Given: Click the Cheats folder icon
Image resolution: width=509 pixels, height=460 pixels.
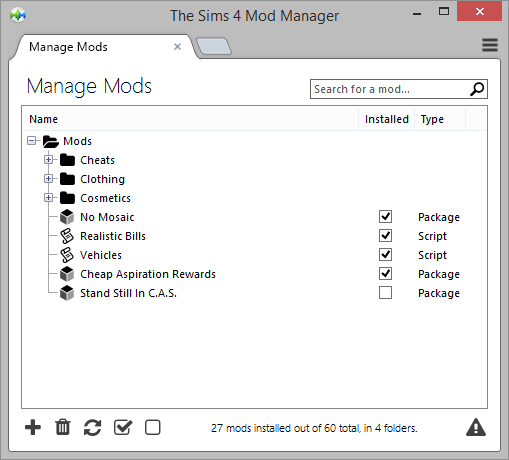Looking at the screenshot, I should [x=67, y=160].
